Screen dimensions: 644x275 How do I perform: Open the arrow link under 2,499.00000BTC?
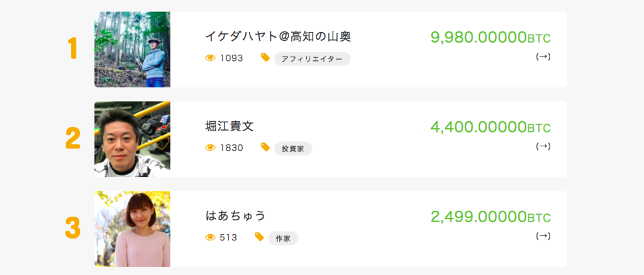click(543, 236)
